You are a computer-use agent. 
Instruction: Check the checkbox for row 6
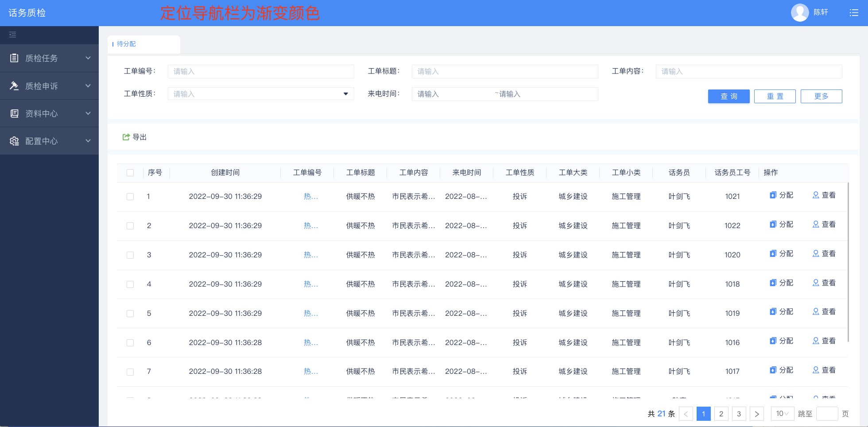point(130,343)
